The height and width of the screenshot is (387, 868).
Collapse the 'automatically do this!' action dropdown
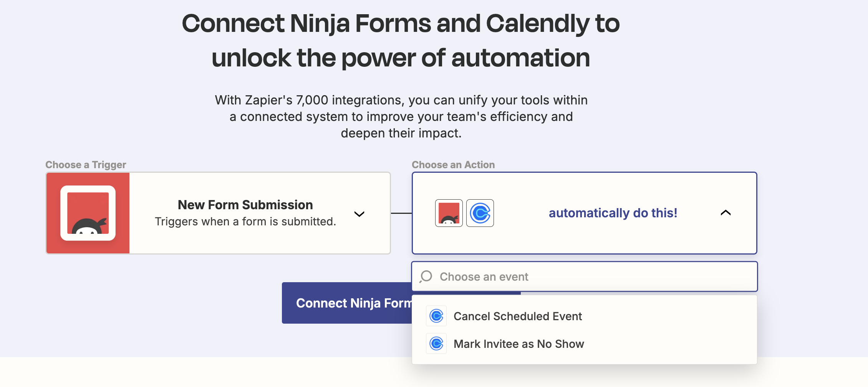point(726,213)
